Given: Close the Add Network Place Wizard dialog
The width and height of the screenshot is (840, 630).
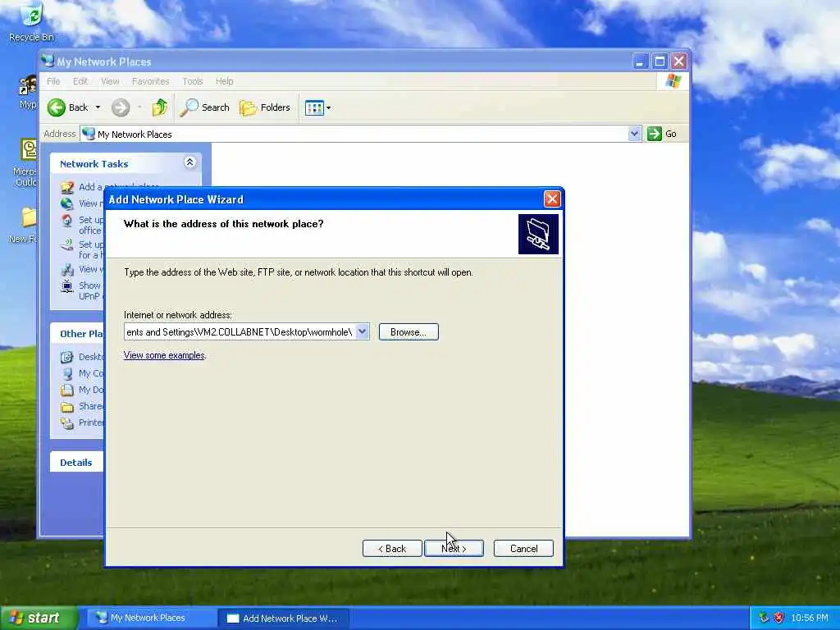Looking at the screenshot, I should point(552,199).
